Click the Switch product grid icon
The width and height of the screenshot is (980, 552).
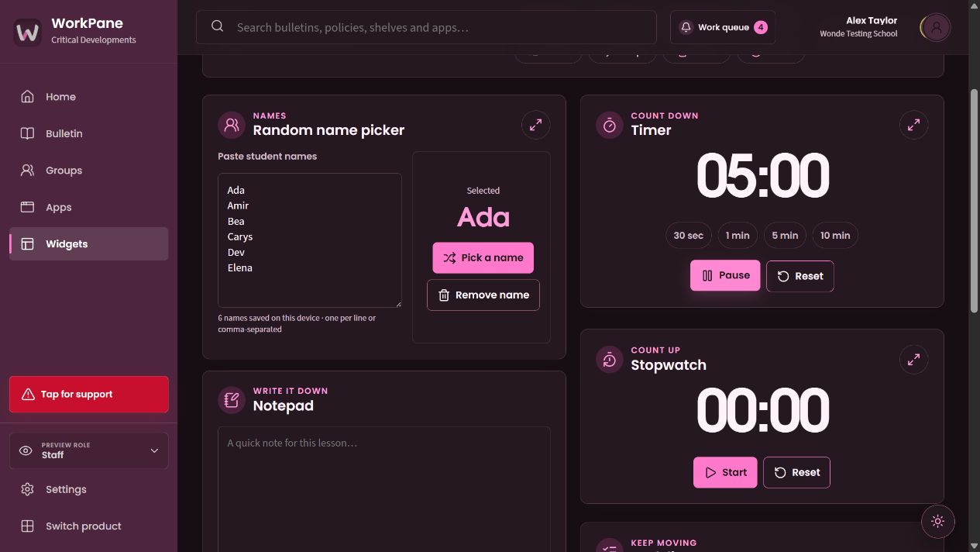(x=27, y=526)
